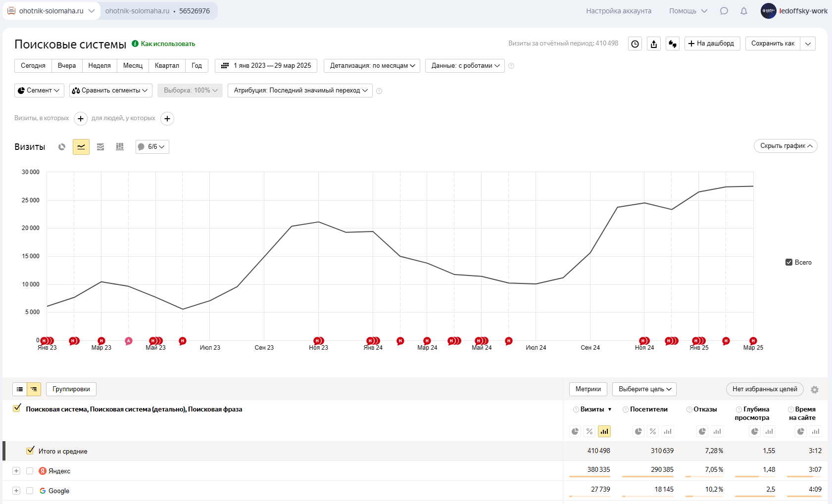Tick the Google row checkbox
This screenshot has width=832, height=504.
tap(30, 491)
